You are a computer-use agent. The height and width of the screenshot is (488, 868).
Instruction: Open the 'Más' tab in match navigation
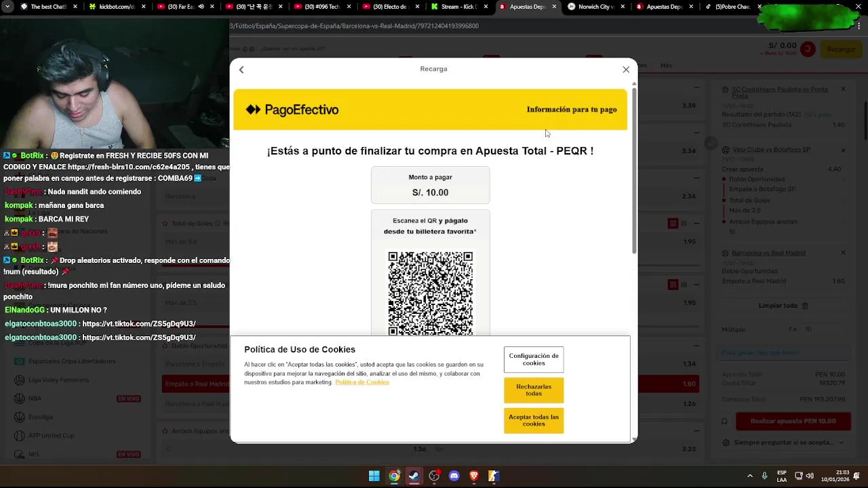(666, 66)
